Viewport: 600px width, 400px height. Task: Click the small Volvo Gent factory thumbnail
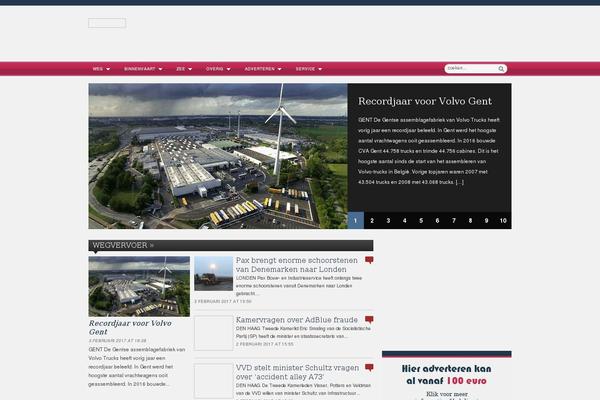(139, 286)
